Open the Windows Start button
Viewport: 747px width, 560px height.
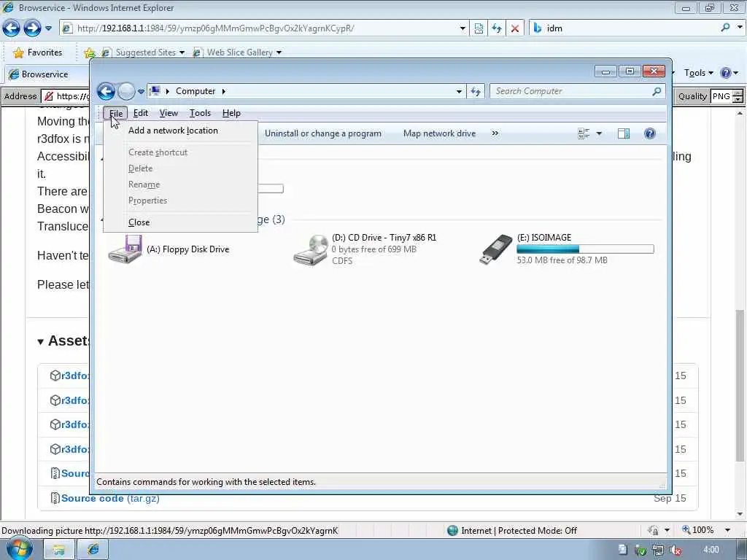pyautogui.click(x=18, y=548)
